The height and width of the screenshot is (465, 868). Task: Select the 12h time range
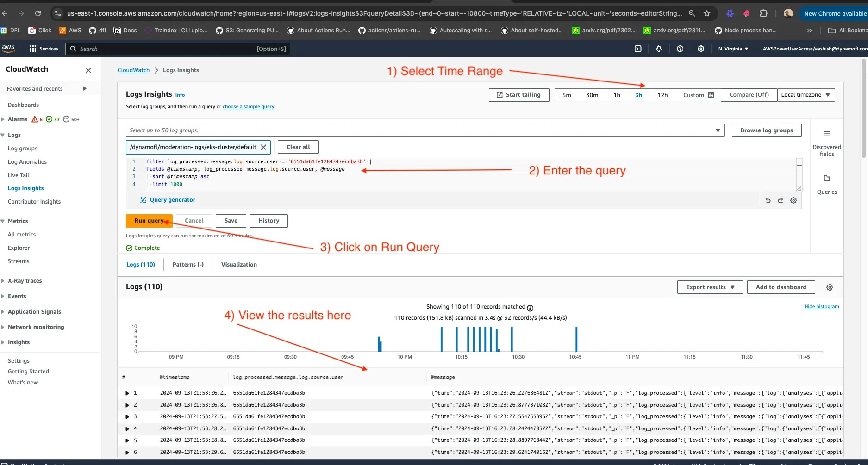pyautogui.click(x=662, y=95)
